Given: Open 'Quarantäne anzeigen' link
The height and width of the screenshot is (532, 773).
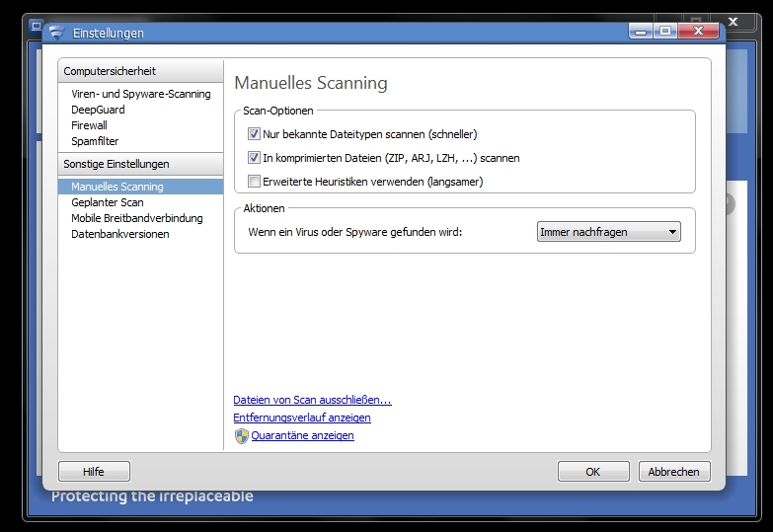Looking at the screenshot, I should pyautogui.click(x=302, y=435).
